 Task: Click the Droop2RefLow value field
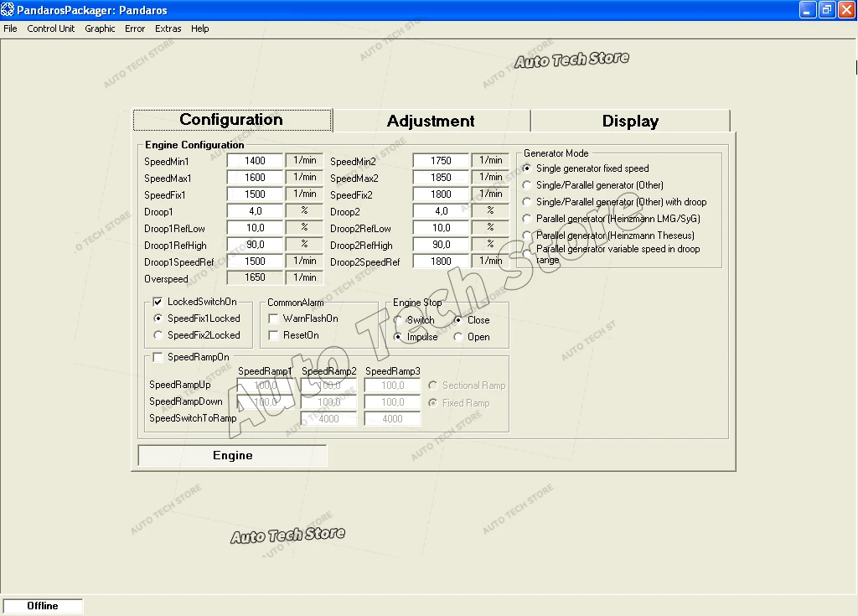(441, 228)
